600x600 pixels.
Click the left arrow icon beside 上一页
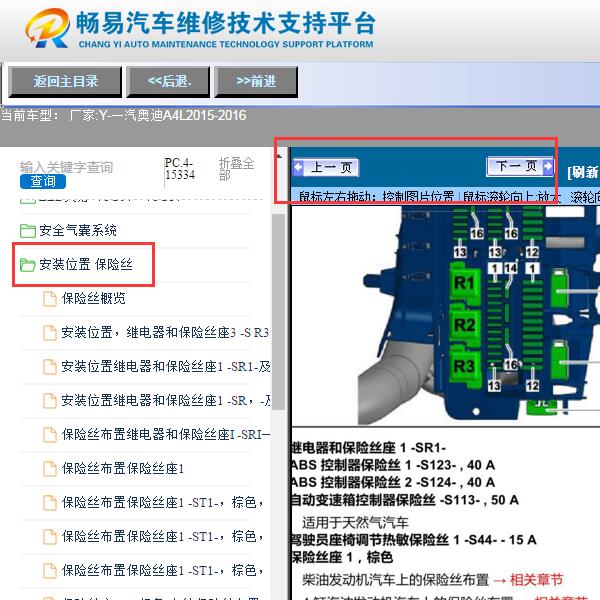298,167
